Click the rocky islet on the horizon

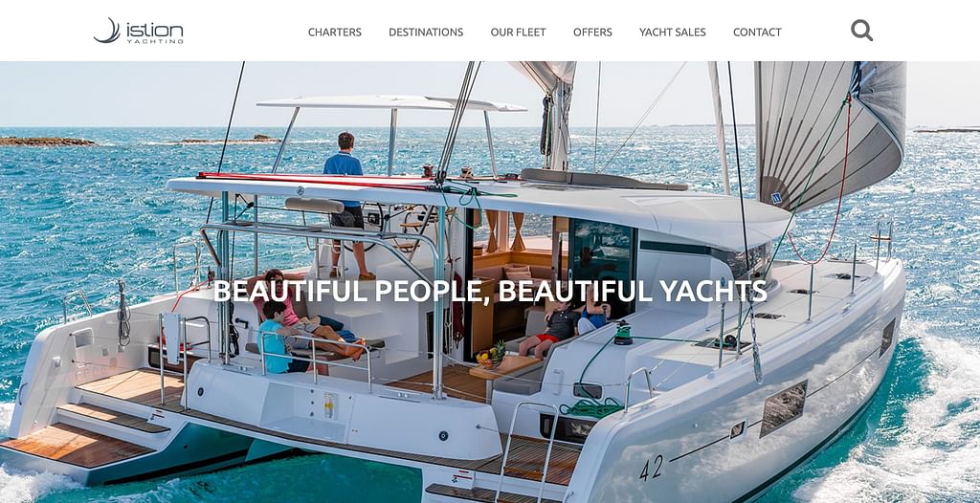click(x=48, y=142)
